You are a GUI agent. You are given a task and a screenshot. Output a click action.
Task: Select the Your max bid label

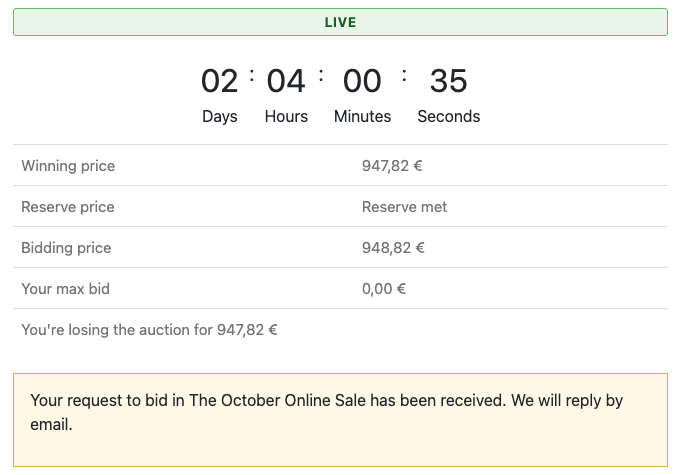tap(66, 289)
